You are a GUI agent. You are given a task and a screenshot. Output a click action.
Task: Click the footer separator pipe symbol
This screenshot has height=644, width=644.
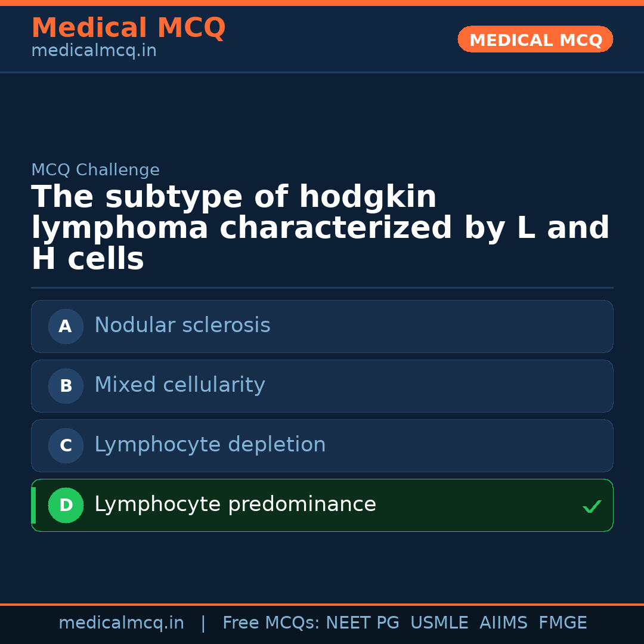[x=203, y=623]
